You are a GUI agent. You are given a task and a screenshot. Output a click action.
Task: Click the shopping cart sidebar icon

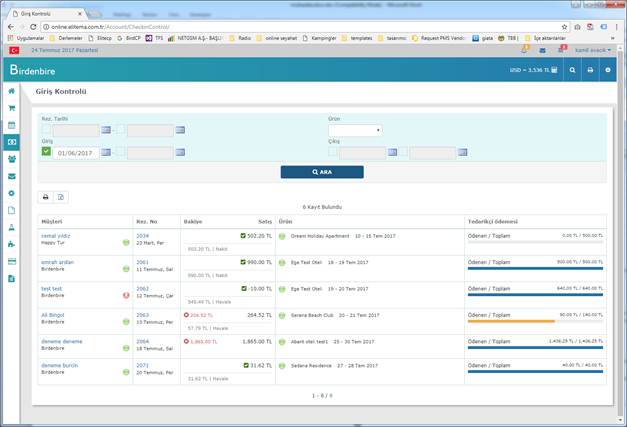click(12, 108)
